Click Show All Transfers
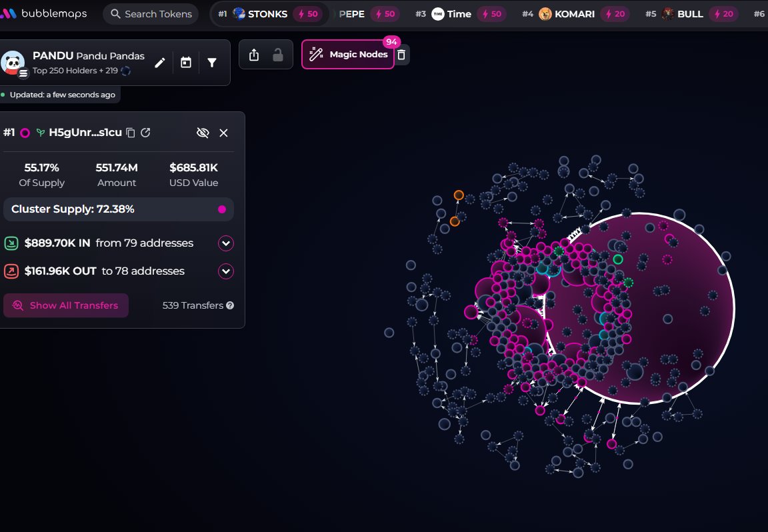The height and width of the screenshot is (532, 768). (x=66, y=305)
